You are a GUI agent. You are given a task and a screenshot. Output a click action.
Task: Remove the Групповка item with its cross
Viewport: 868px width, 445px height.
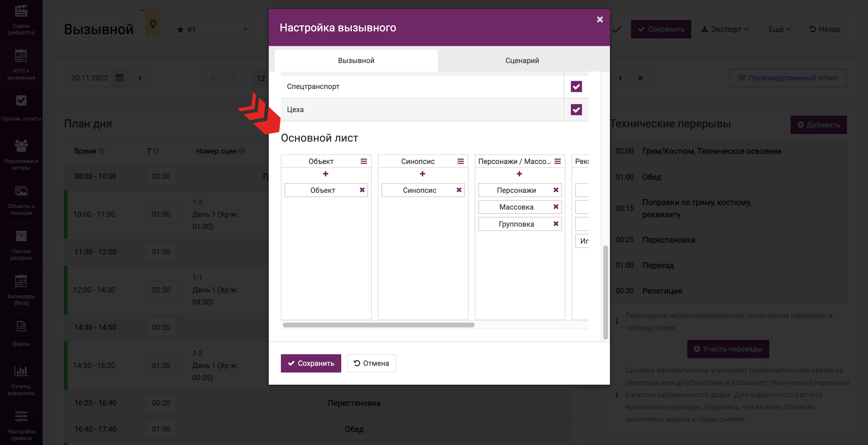[x=556, y=224]
